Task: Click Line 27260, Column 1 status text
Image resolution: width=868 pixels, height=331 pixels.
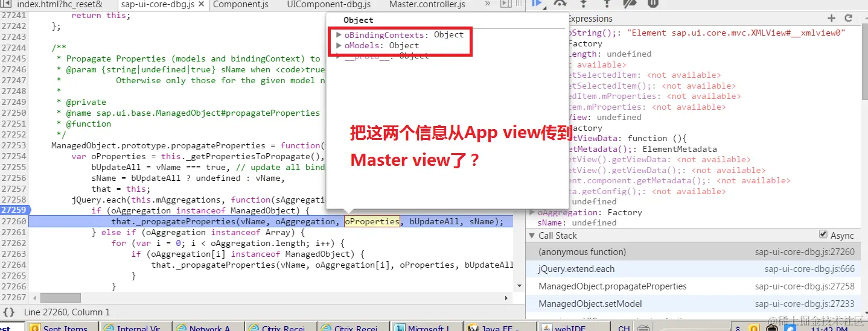Action: [67, 312]
